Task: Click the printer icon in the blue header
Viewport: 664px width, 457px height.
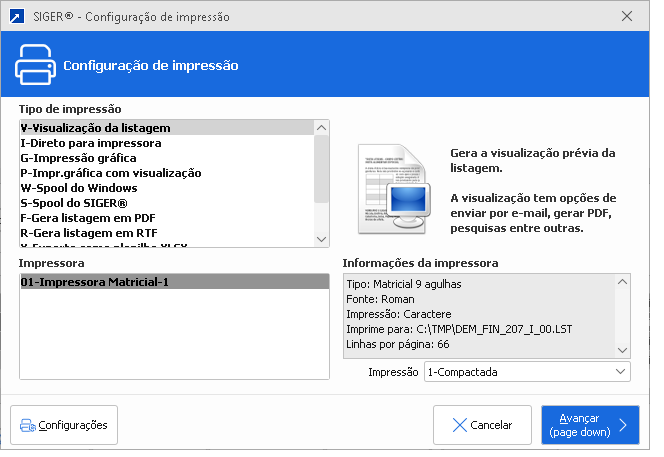Action: tap(36, 65)
